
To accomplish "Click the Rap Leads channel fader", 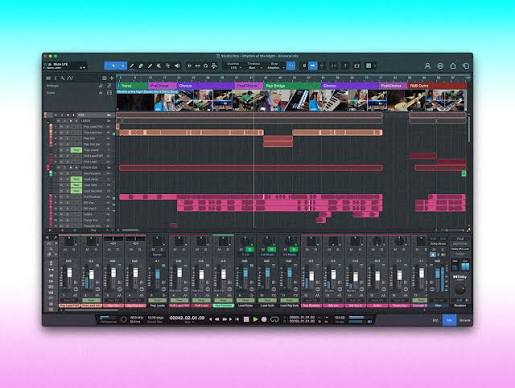I will point(157,274).
